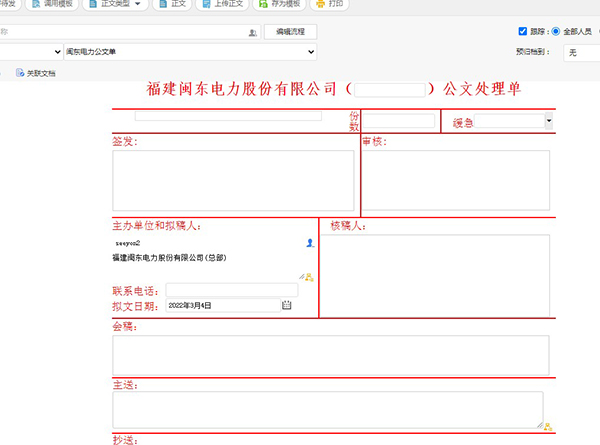The width and height of the screenshot is (600, 445).
Task: Click the yellow people icon beside 主送 field
Action: (548, 427)
